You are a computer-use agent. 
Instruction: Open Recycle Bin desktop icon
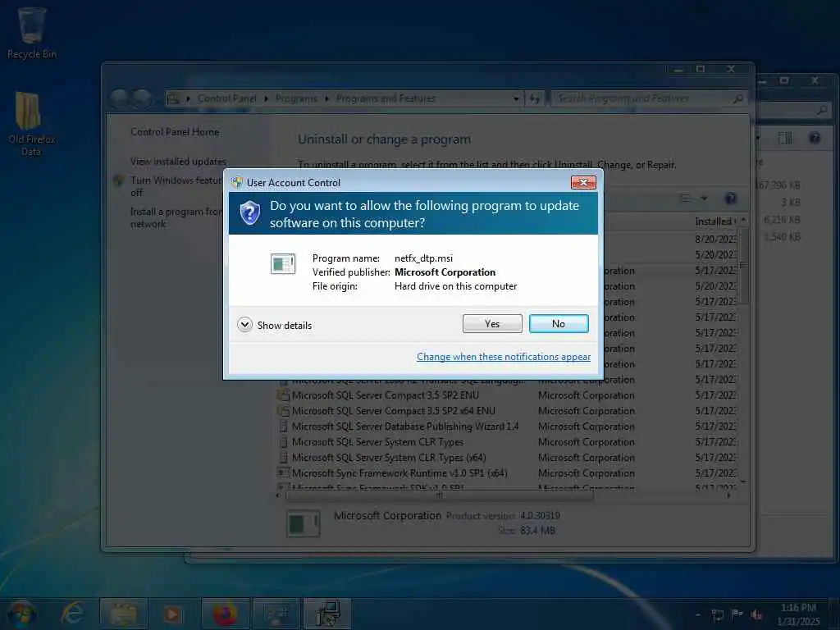pyautogui.click(x=32, y=32)
